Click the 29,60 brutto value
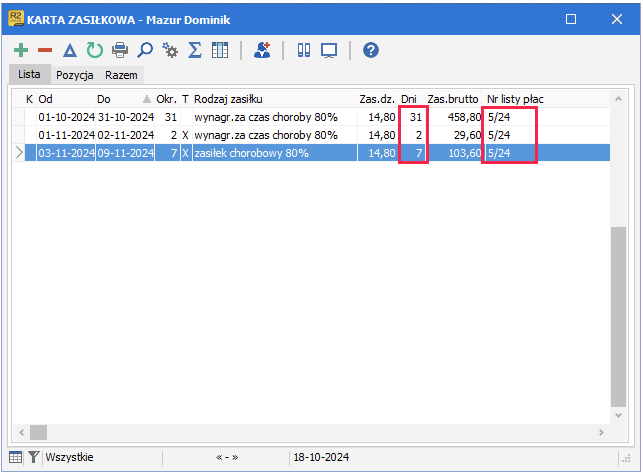Image resolution: width=643 pixels, height=473 pixels. [x=467, y=135]
